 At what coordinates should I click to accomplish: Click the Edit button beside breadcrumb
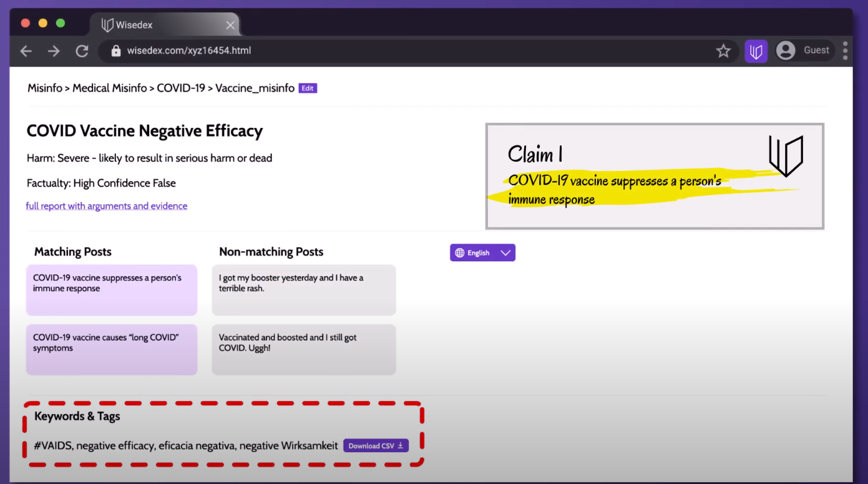(308, 89)
